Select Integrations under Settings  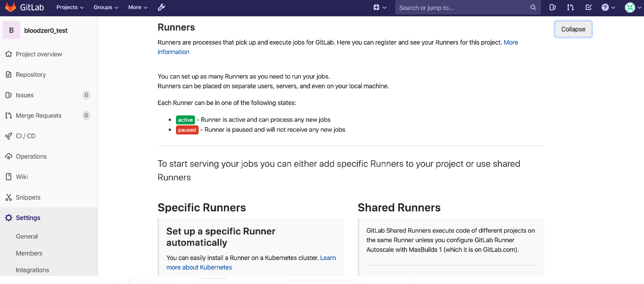coord(32,270)
